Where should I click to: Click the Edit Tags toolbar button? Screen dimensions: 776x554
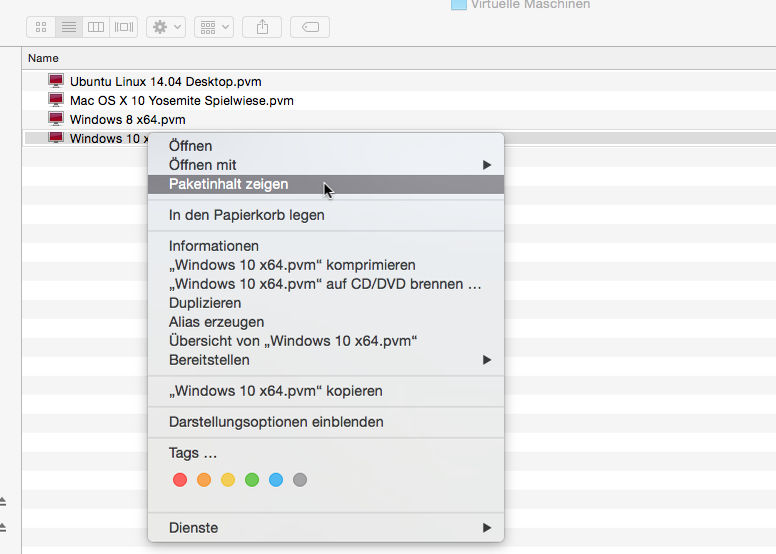coord(310,27)
